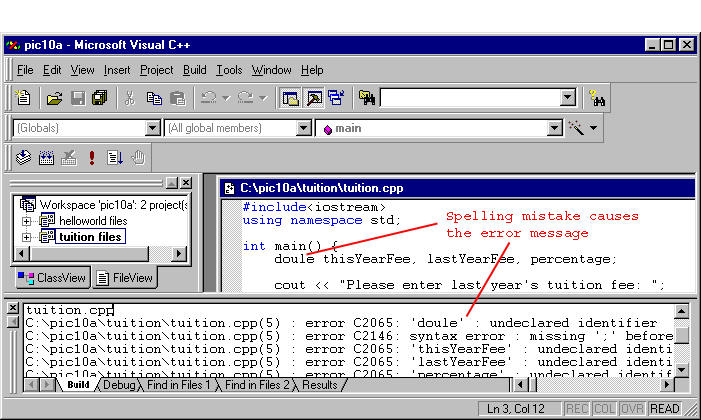Open the Insert menu
This screenshot has height=420, width=701.
pos(117,70)
